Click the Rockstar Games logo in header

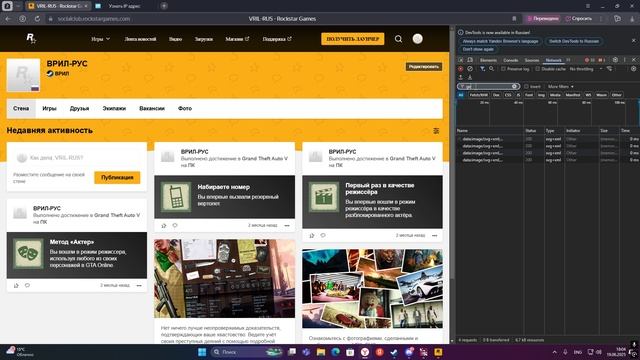(31, 38)
